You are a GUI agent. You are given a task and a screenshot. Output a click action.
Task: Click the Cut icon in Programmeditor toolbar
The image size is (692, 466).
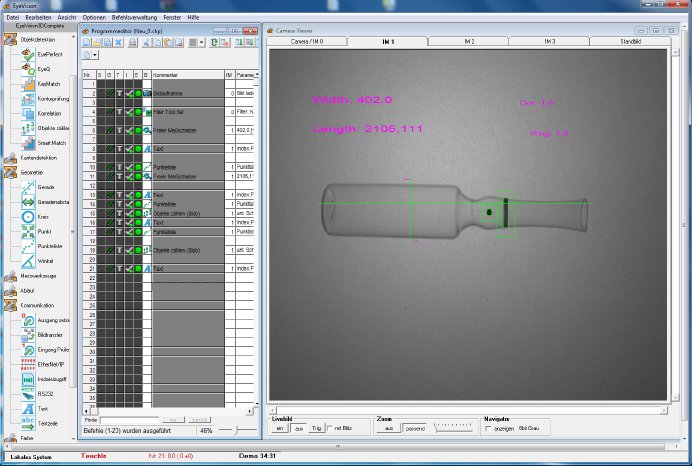tap(147, 43)
